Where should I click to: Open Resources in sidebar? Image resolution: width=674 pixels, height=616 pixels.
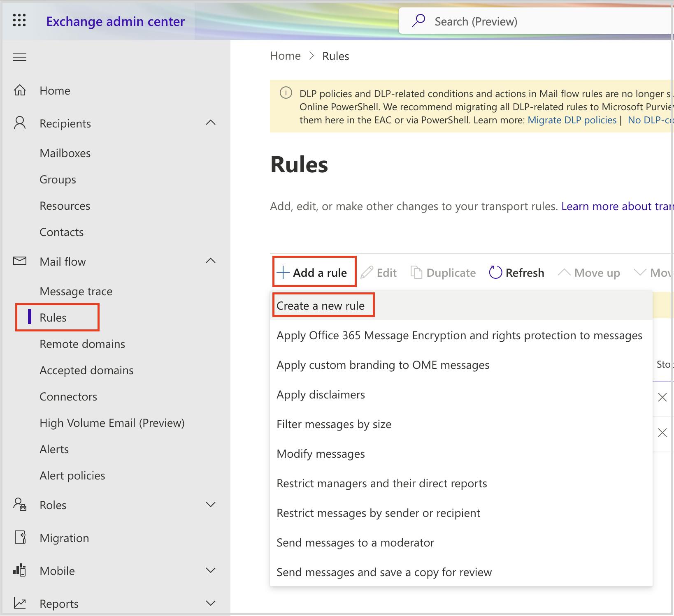[65, 206]
